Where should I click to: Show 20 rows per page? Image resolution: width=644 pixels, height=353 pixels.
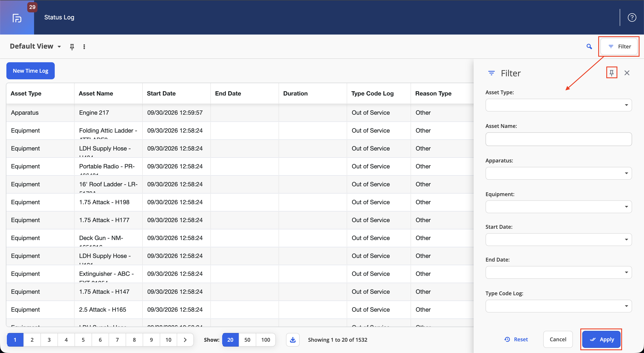(x=230, y=340)
